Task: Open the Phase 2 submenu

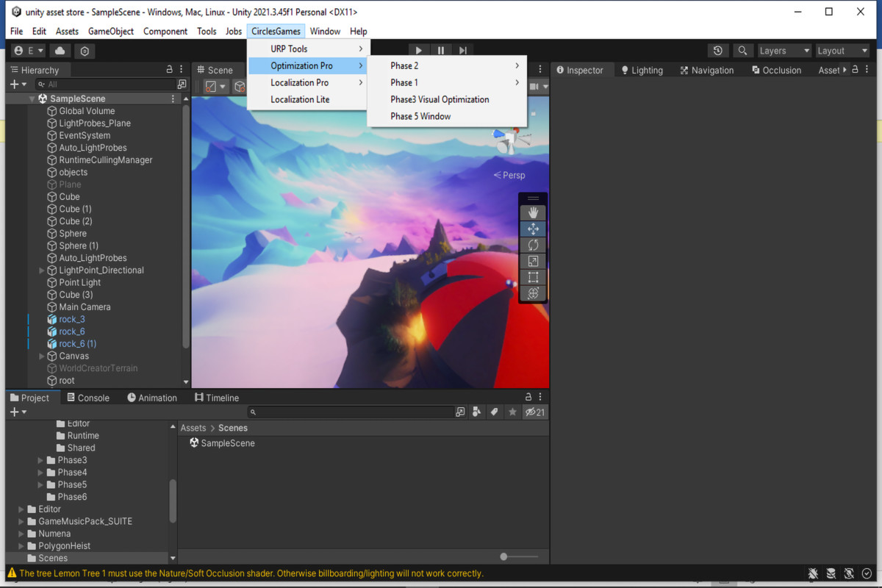Action: (447, 65)
